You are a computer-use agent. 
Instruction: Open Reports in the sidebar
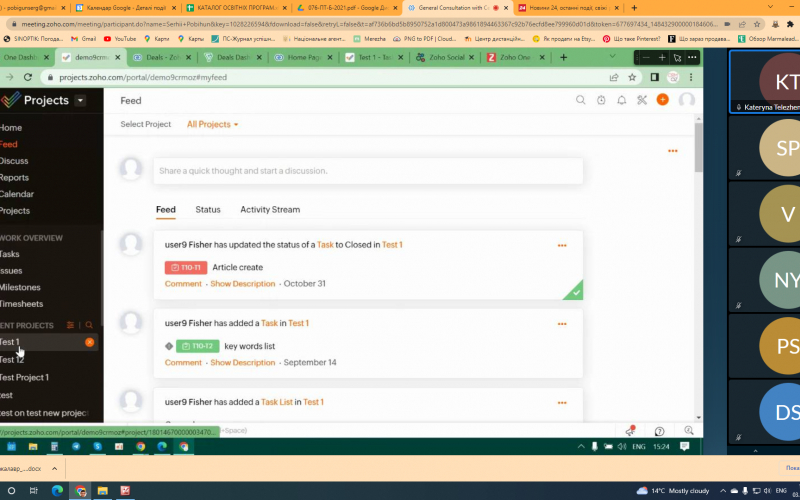click(x=14, y=178)
